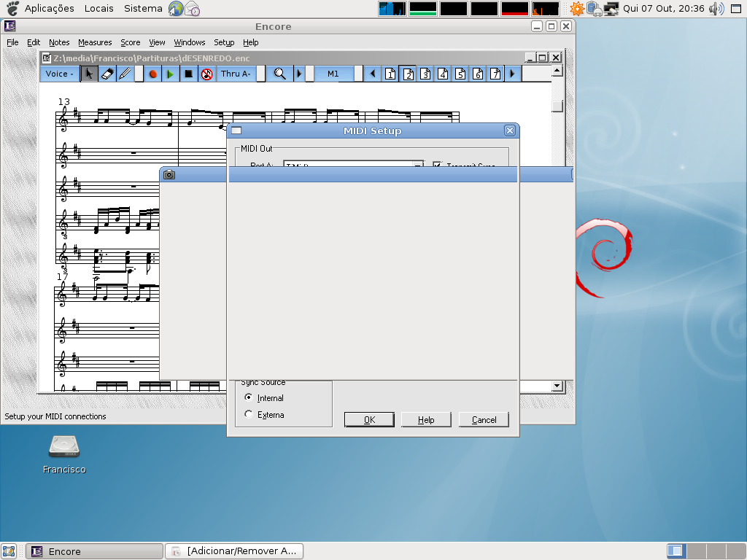Screen dimensions: 747x560
Task: Select the External sync source
Action: (x=249, y=415)
